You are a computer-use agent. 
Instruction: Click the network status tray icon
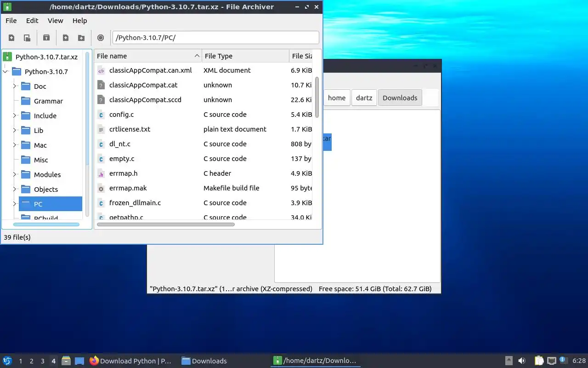pos(552,361)
